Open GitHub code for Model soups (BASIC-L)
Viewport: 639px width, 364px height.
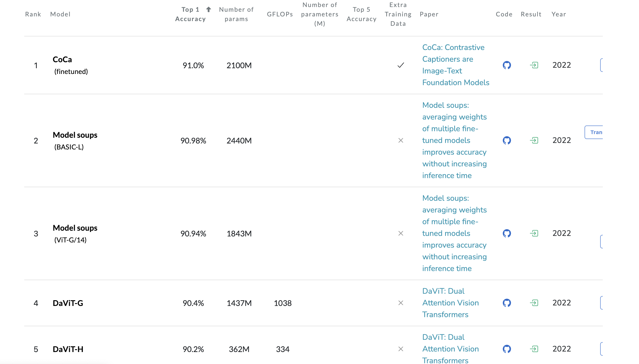click(x=507, y=140)
